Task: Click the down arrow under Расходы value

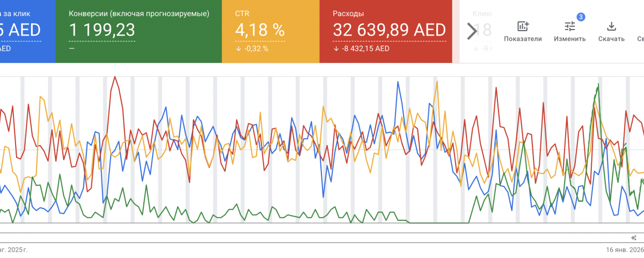Action: coord(336,49)
